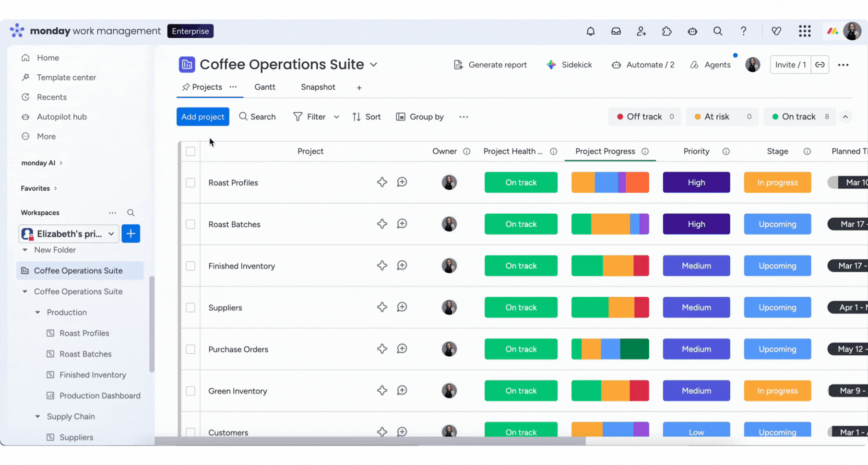Viewport: 868px width, 465px height.
Task: Add new item to workspace with plus button
Action: (131, 234)
